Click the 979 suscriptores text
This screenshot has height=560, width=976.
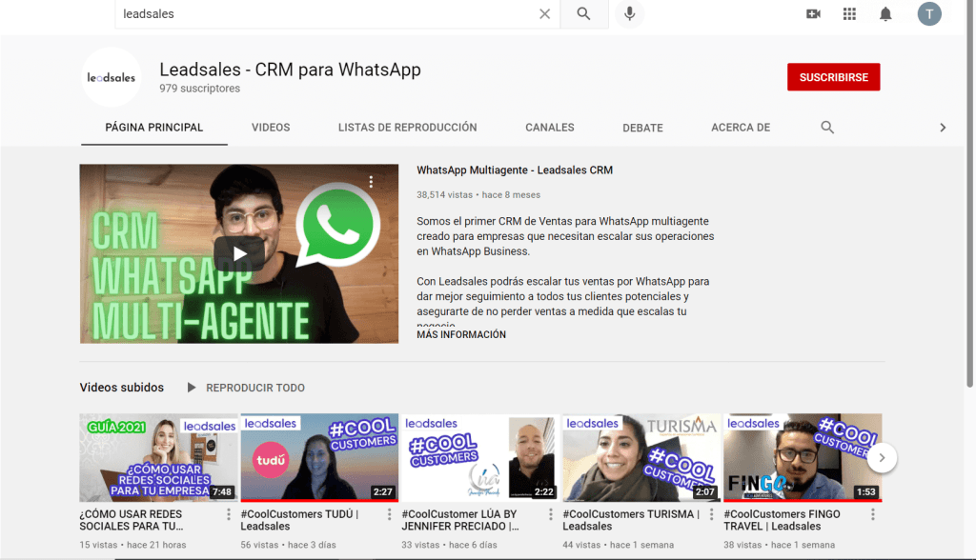click(200, 89)
